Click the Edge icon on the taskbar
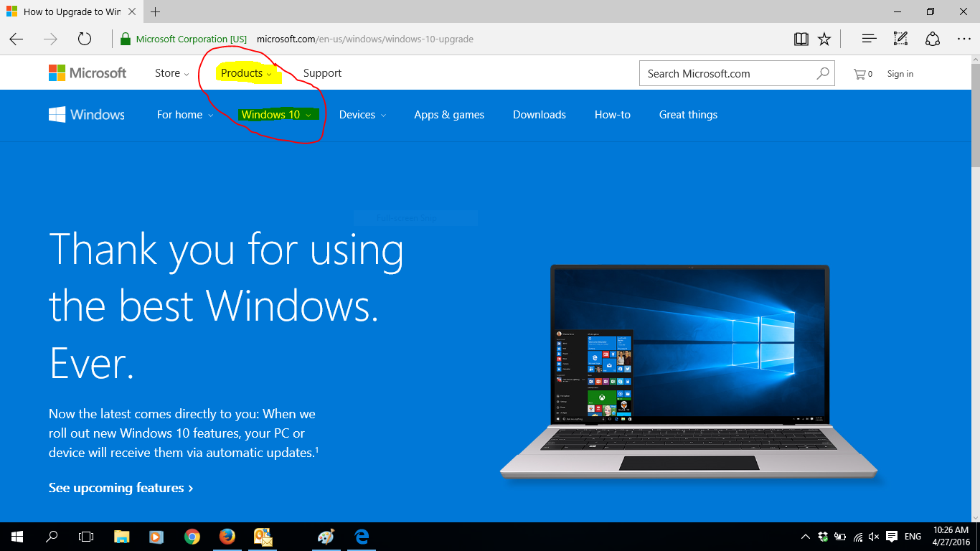Image resolution: width=980 pixels, height=551 pixels. tap(362, 536)
